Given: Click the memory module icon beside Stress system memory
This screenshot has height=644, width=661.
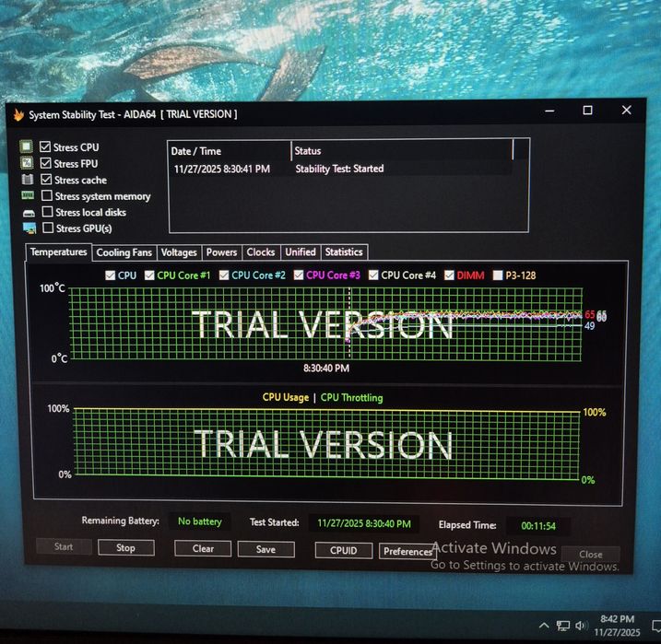Looking at the screenshot, I should tap(28, 195).
